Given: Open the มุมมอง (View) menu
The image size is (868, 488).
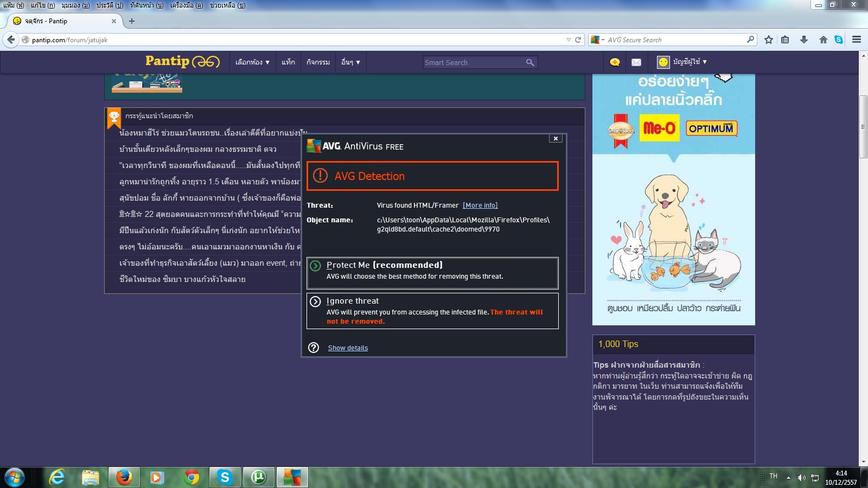Looking at the screenshot, I should [x=75, y=5].
